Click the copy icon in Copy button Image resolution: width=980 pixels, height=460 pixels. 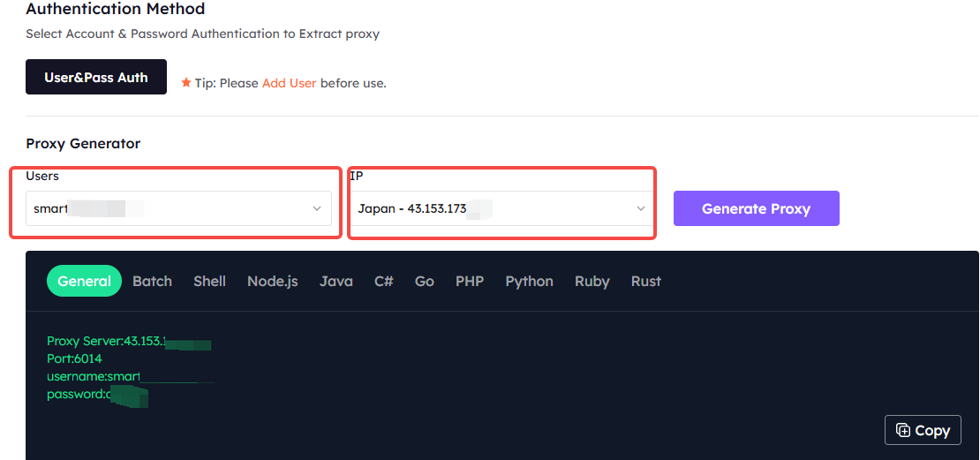pos(903,430)
